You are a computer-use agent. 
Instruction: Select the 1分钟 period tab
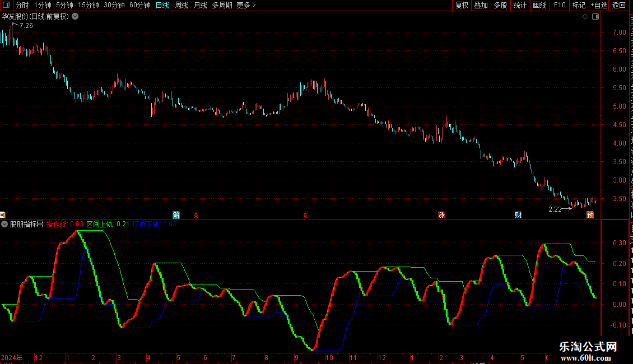pos(43,5)
